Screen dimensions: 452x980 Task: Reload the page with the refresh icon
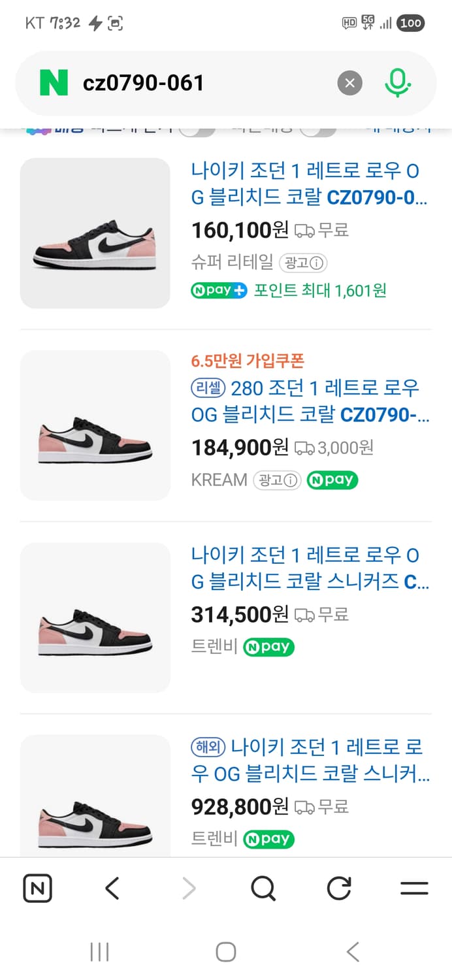(338, 888)
